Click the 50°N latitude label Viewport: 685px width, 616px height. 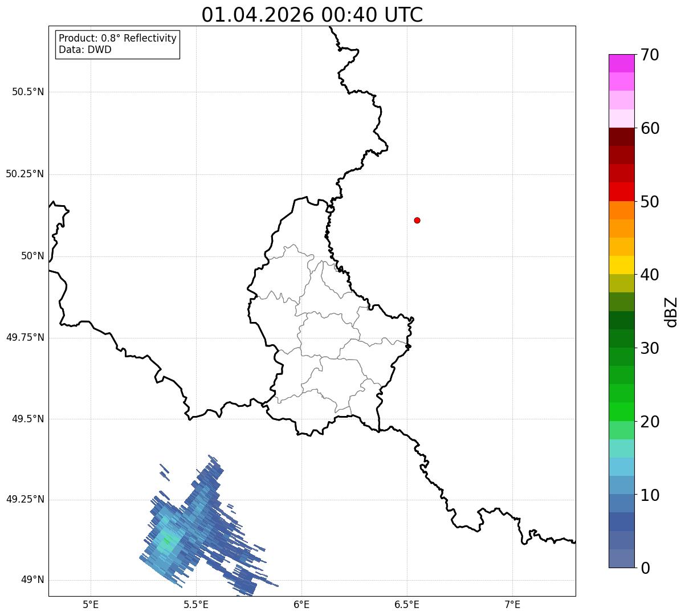[32, 256]
